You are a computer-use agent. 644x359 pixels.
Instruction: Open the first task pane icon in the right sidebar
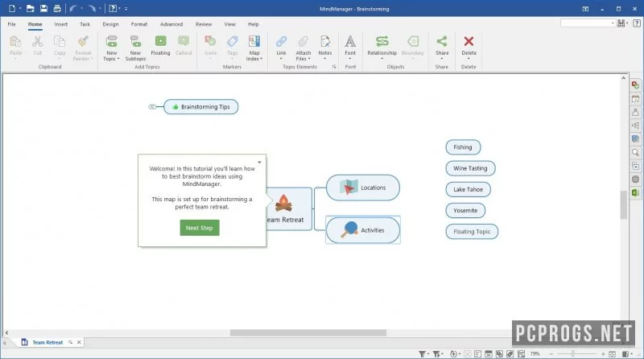pos(635,85)
